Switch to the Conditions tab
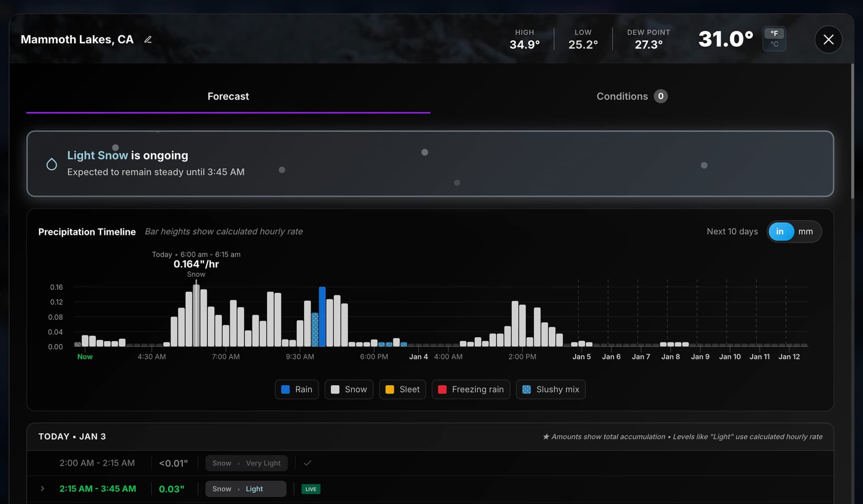This screenshot has width=863, height=504. (x=622, y=96)
